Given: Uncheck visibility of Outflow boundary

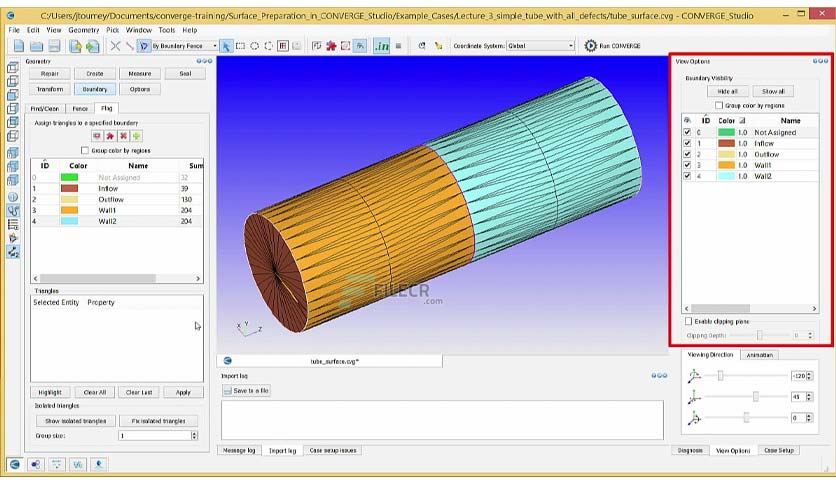Looking at the screenshot, I should pyautogui.click(x=687, y=154).
